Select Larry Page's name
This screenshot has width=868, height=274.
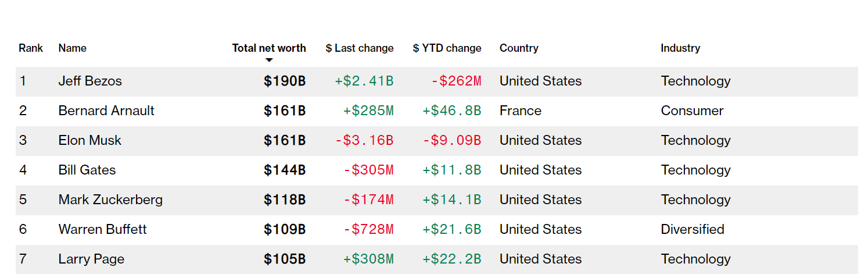pyautogui.click(x=91, y=259)
